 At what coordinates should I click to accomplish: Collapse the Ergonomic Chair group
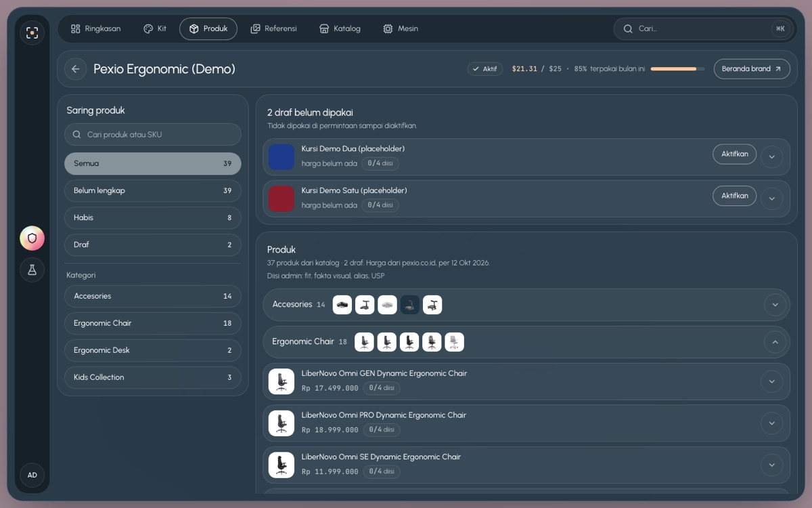point(775,342)
